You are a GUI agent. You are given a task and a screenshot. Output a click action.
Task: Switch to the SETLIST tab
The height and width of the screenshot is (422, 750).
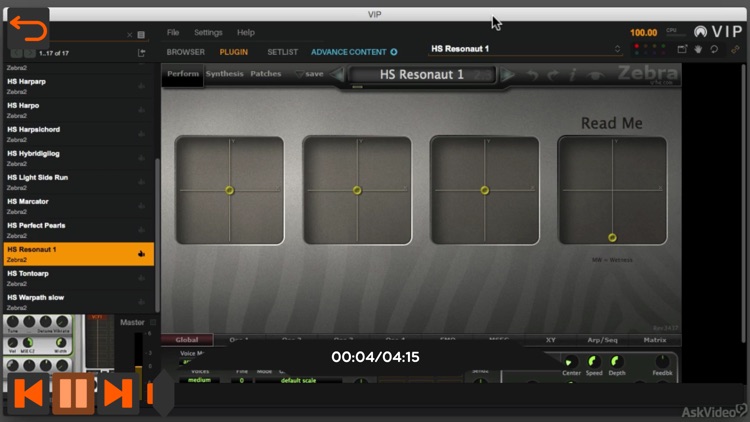coord(282,52)
